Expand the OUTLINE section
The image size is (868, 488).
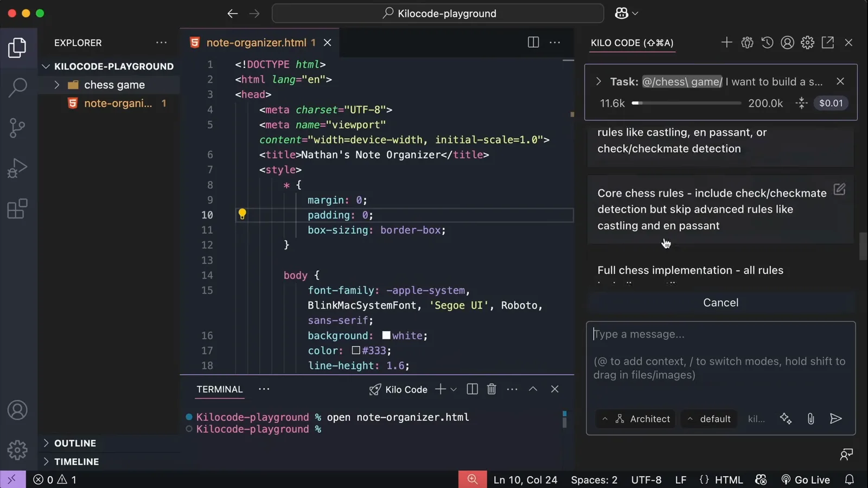(x=46, y=443)
